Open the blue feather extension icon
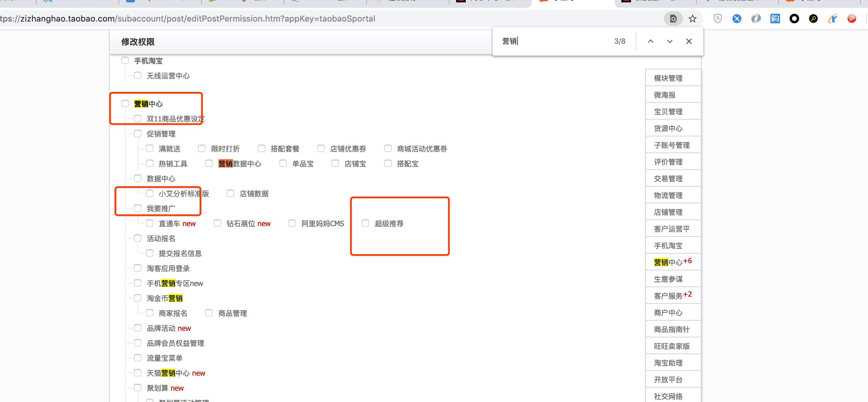Image resolution: width=868 pixels, height=402 pixels. (x=833, y=19)
